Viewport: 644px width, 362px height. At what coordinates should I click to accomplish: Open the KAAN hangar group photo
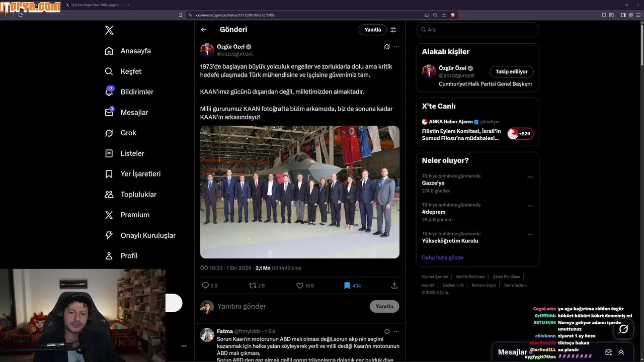tap(300, 192)
